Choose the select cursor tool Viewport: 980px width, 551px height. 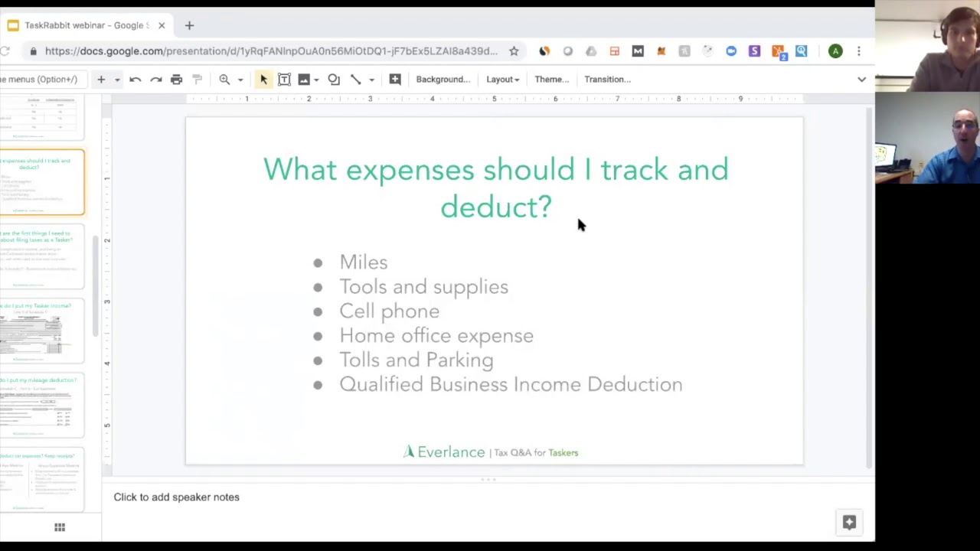coord(263,79)
